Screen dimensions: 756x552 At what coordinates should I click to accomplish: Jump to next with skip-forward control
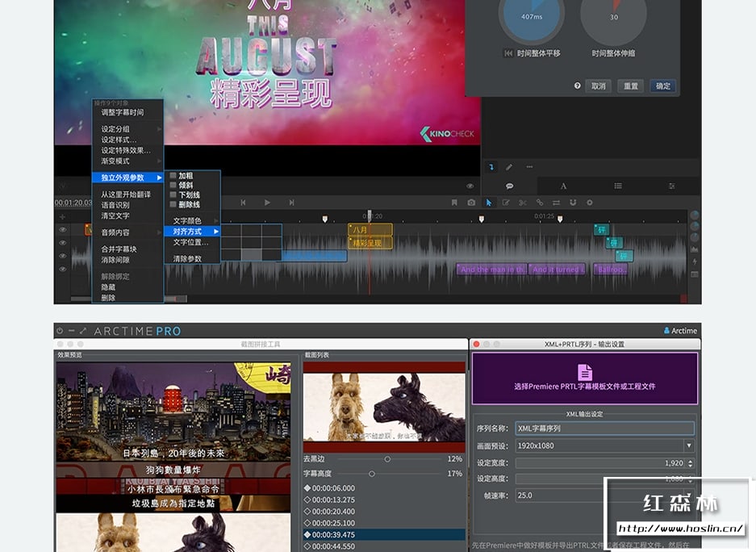click(291, 203)
